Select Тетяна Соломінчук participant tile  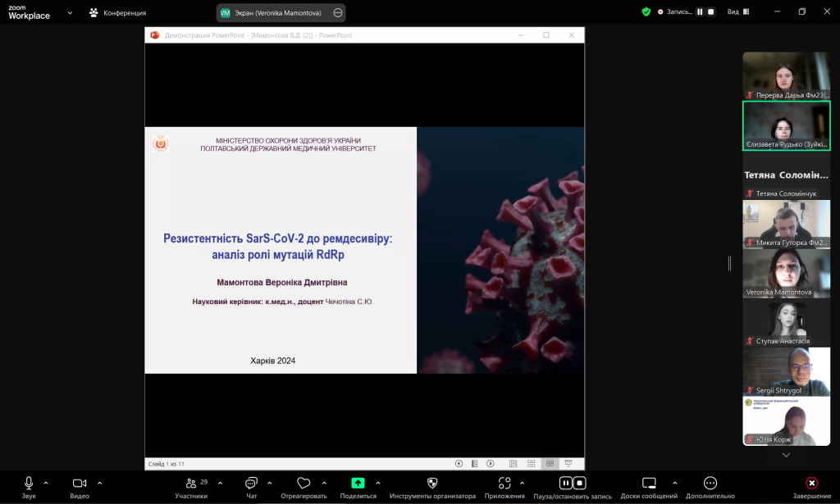pyautogui.click(x=787, y=175)
